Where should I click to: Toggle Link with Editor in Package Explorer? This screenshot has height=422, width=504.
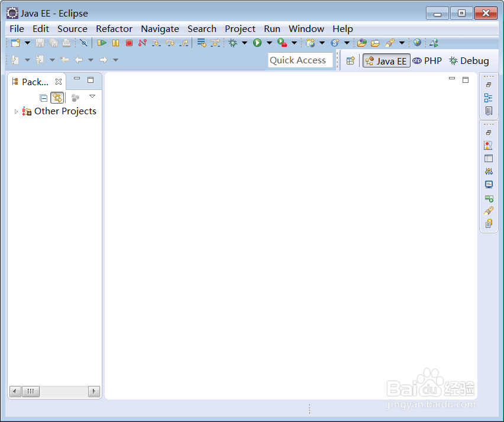point(57,98)
